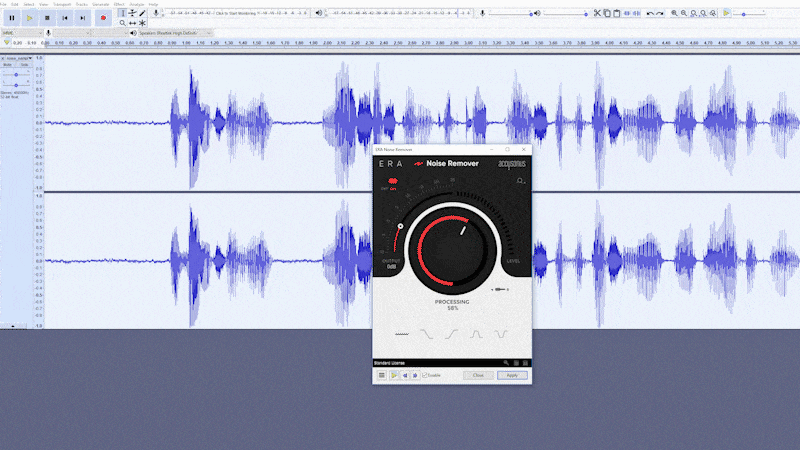This screenshot has height=450, width=800.
Task: Select the I-beam Selection tool
Action: [x=122, y=13]
